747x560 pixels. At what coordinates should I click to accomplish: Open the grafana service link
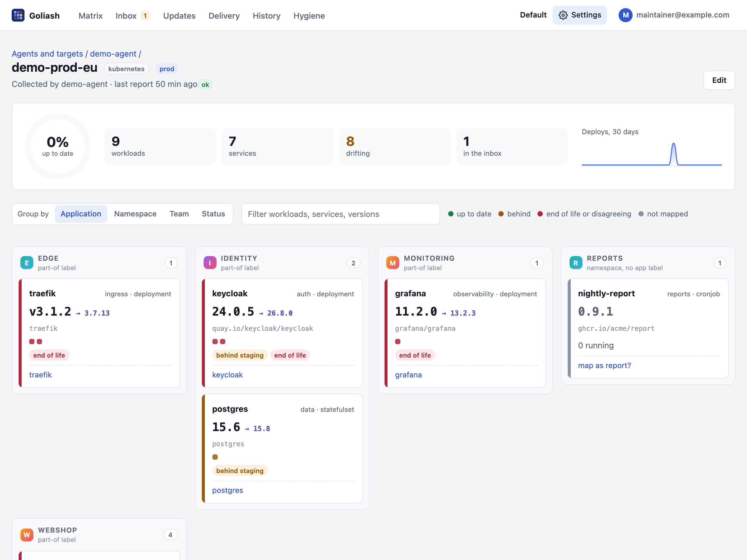pos(408,375)
